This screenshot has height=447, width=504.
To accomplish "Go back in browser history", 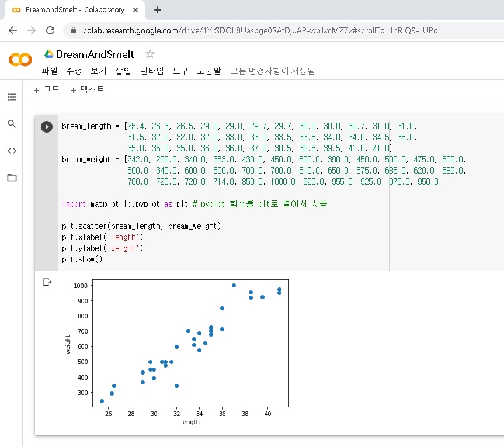I will (13, 30).
